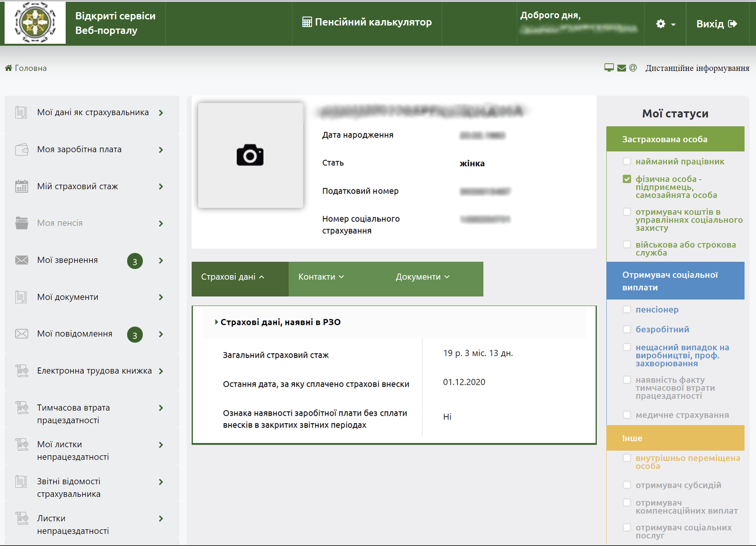Click the envelope icon beside Мої звернення
Image resolution: width=756 pixels, height=546 pixels.
coord(22,260)
